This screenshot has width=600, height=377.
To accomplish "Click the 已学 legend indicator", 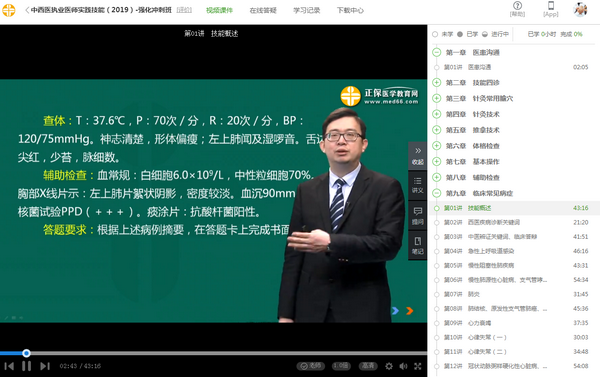I will pyautogui.click(x=460, y=34).
